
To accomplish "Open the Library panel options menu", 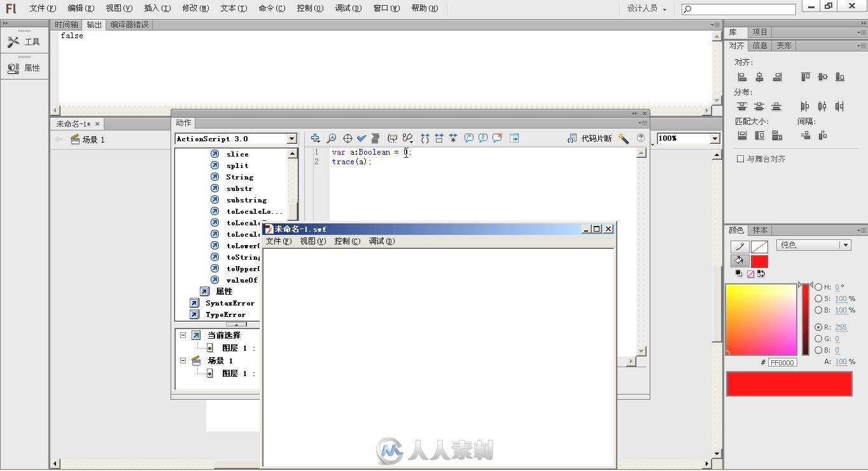I will click(x=862, y=32).
